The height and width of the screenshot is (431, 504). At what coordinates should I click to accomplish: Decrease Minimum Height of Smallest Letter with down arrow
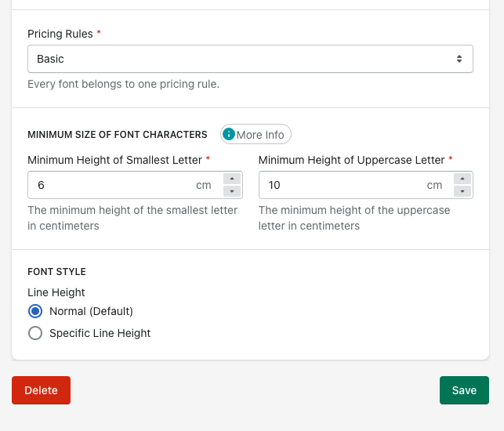coord(232,191)
